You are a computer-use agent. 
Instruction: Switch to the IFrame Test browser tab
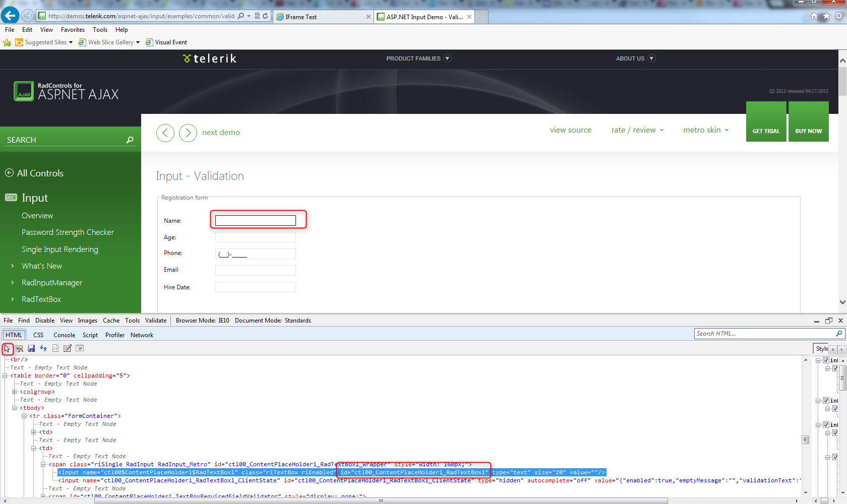(x=324, y=17)
